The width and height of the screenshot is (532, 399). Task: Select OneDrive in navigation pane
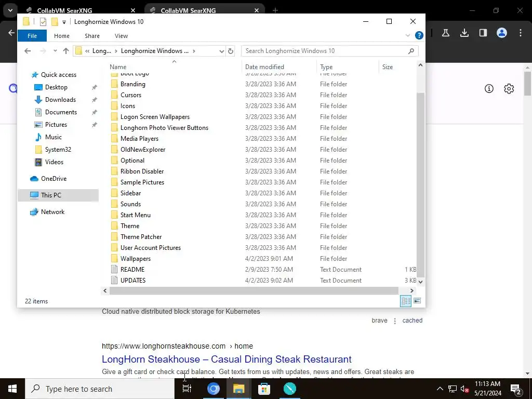(54, 179)
